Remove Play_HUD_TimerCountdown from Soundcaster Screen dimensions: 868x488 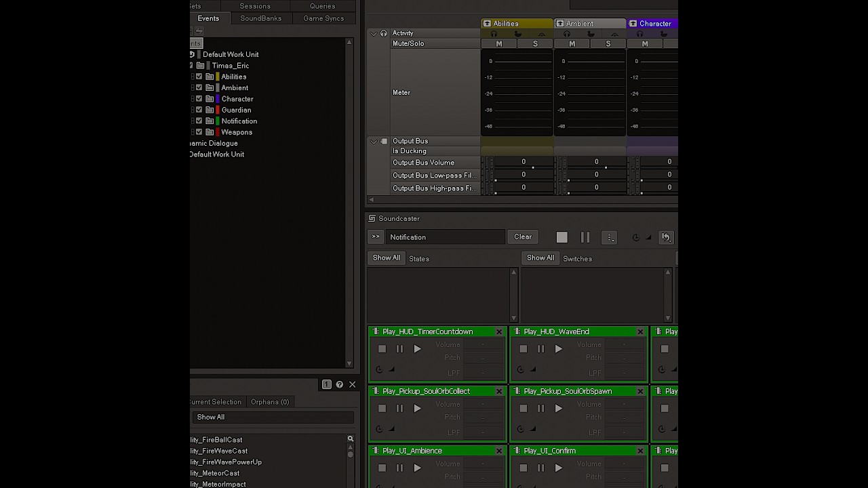tap(499, 331)
